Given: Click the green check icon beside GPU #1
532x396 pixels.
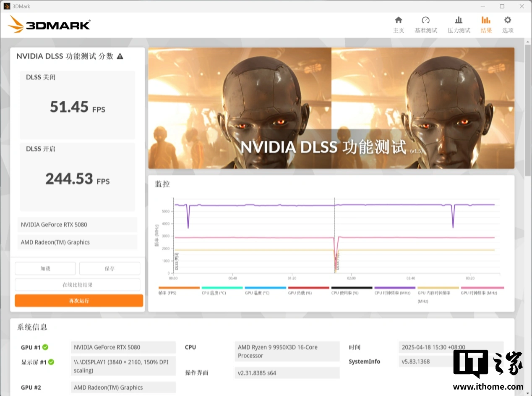Looking at the screenshot, I should tap(45, 347).
